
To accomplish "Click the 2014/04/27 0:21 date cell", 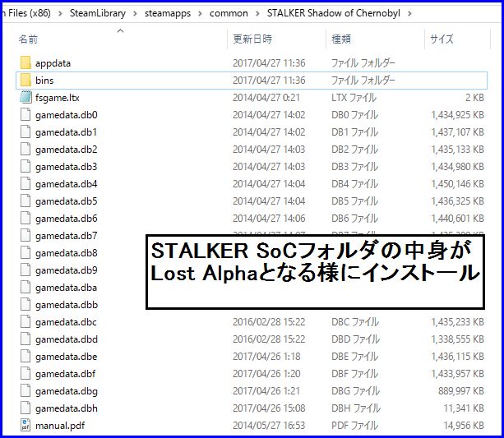I will point(266,98).
